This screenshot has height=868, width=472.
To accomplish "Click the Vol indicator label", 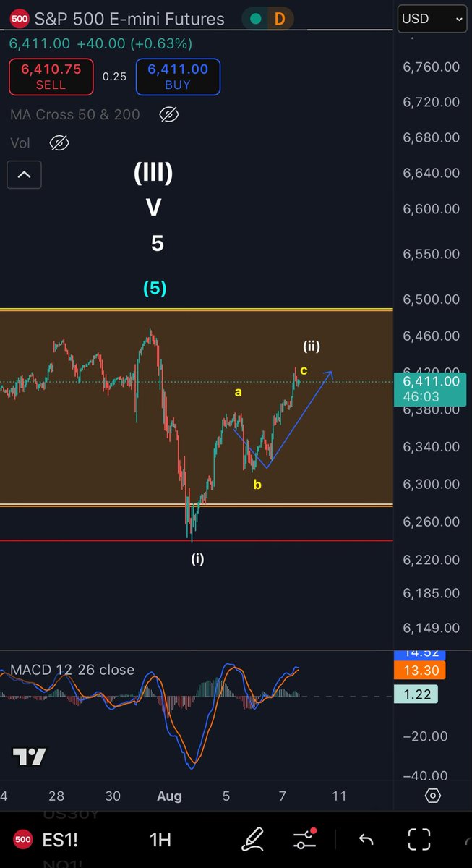I will (x=21, y=143).
